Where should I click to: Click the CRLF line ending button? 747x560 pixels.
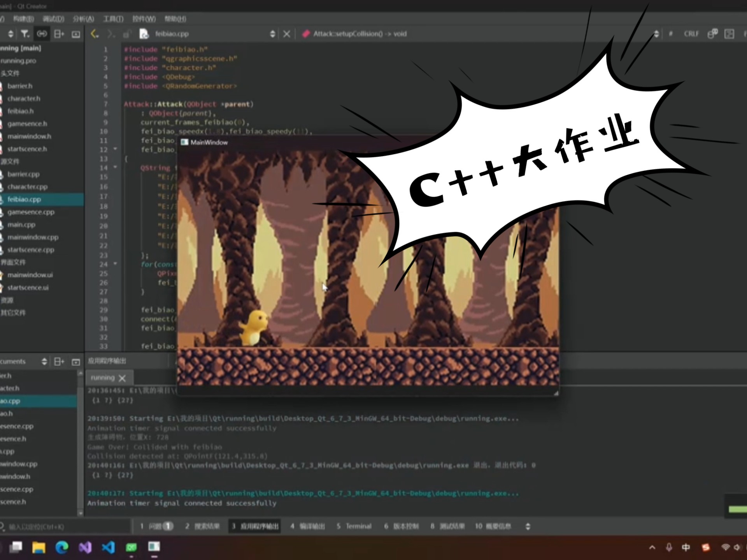(x=691, y=34)
